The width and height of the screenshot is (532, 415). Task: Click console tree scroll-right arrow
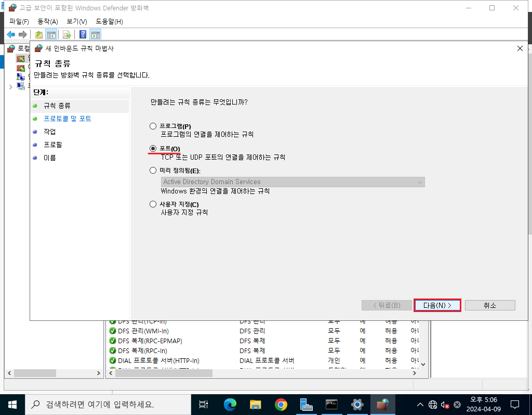click(x=98, y=373)
